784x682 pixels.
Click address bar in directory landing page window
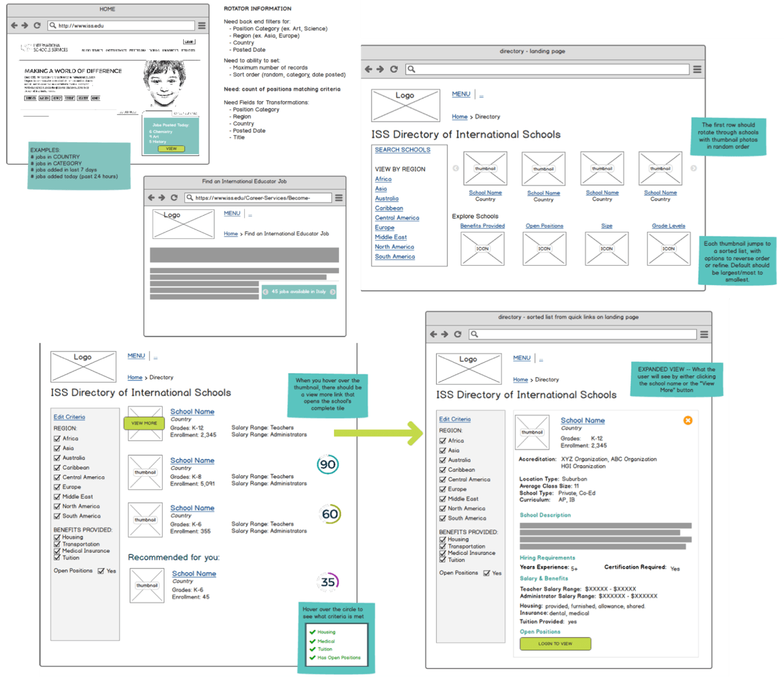click(x=548, y=69)
